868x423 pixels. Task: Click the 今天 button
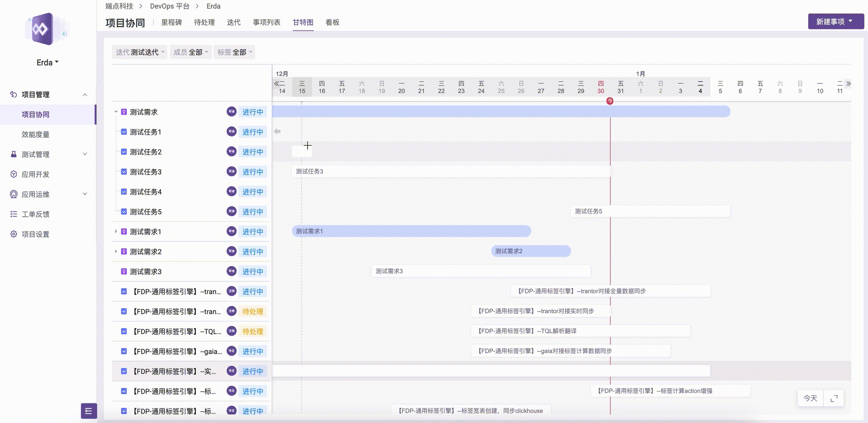(810, 398)
